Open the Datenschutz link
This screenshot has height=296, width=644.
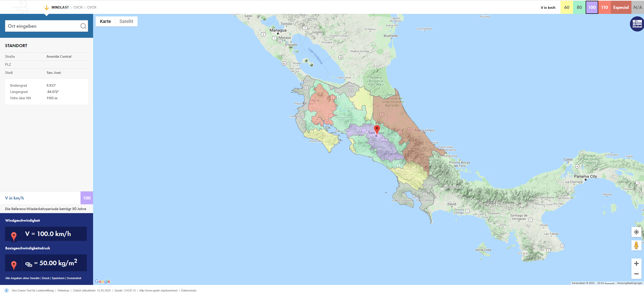coord(188,290)
